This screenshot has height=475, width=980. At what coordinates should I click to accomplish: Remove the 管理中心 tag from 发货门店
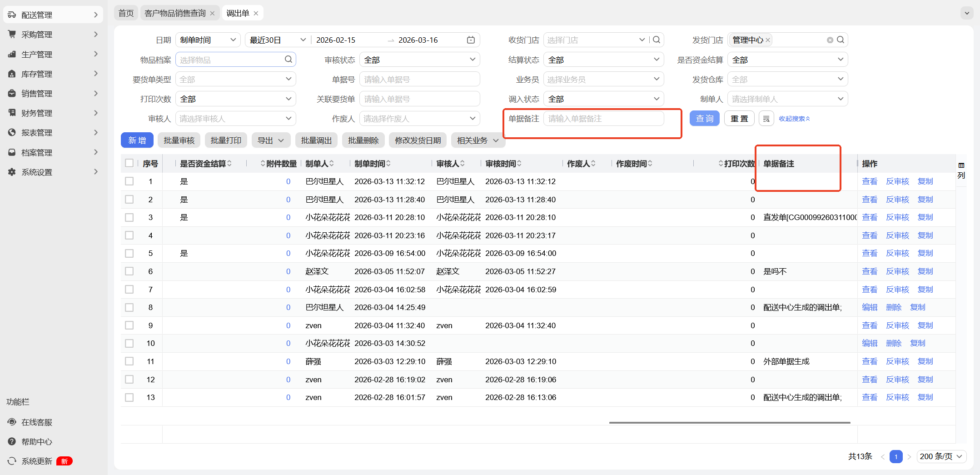point(768,40)
